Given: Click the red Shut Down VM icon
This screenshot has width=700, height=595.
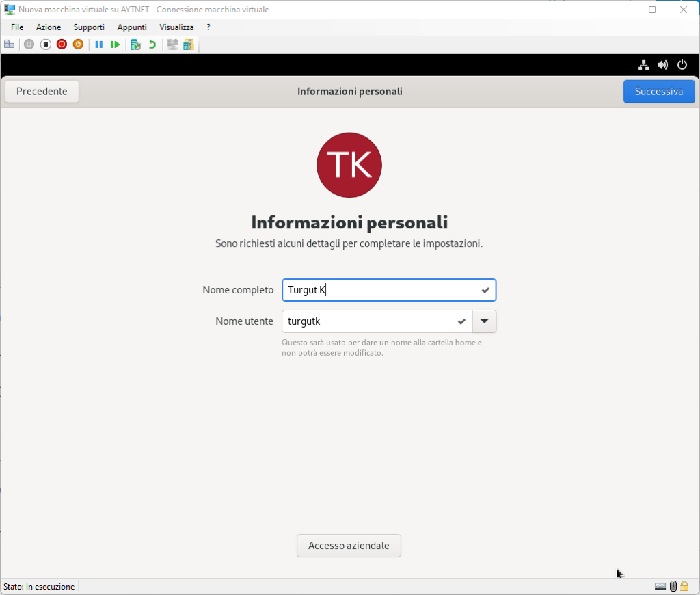Looking at the screenshot, I should (62, 44).
